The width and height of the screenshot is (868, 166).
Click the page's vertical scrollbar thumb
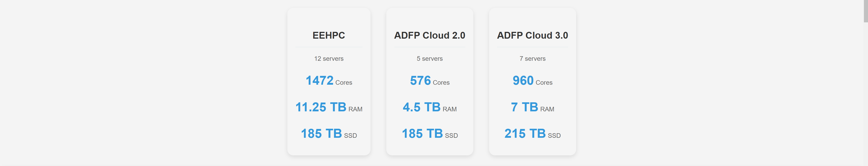pos(865,11)
